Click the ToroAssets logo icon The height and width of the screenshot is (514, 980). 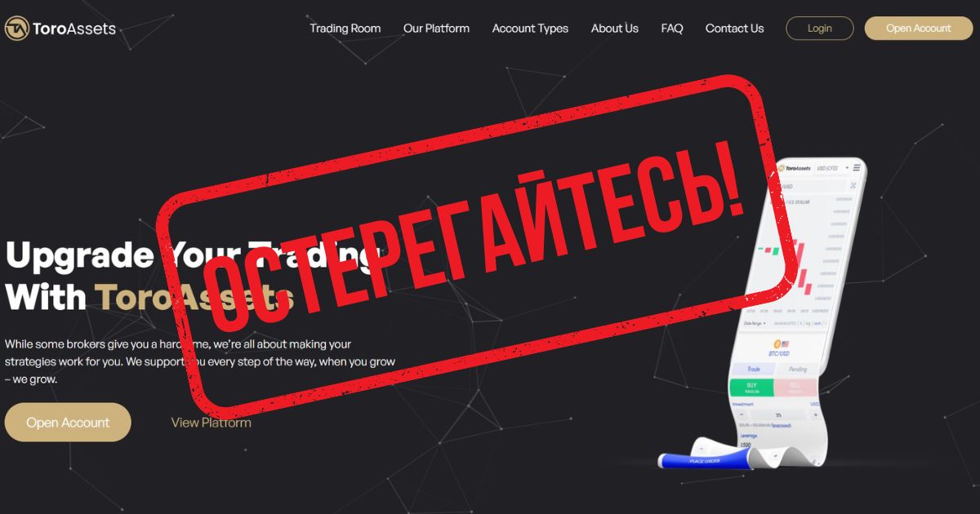click(x=16, y=29)
